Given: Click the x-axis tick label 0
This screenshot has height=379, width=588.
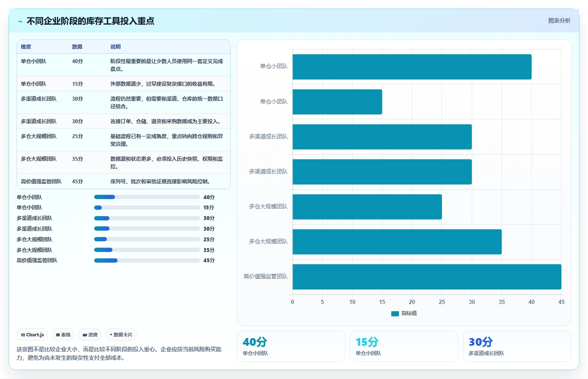Looking at the screenshot, I should pos(293,302).
